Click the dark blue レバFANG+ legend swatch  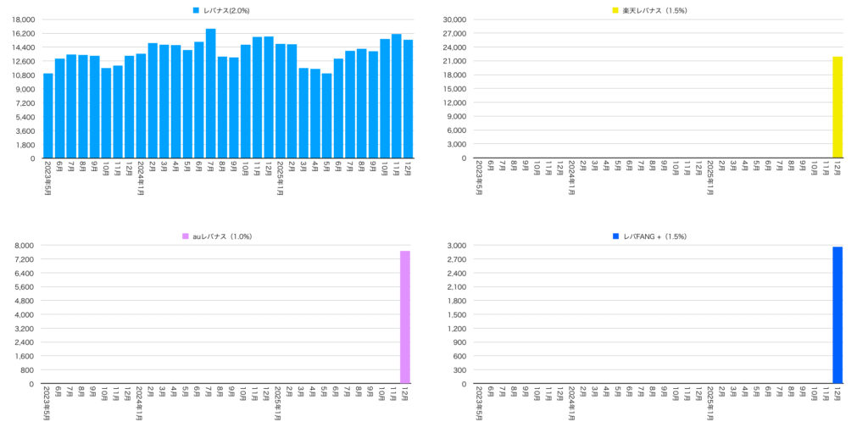(x=615, y=236)
